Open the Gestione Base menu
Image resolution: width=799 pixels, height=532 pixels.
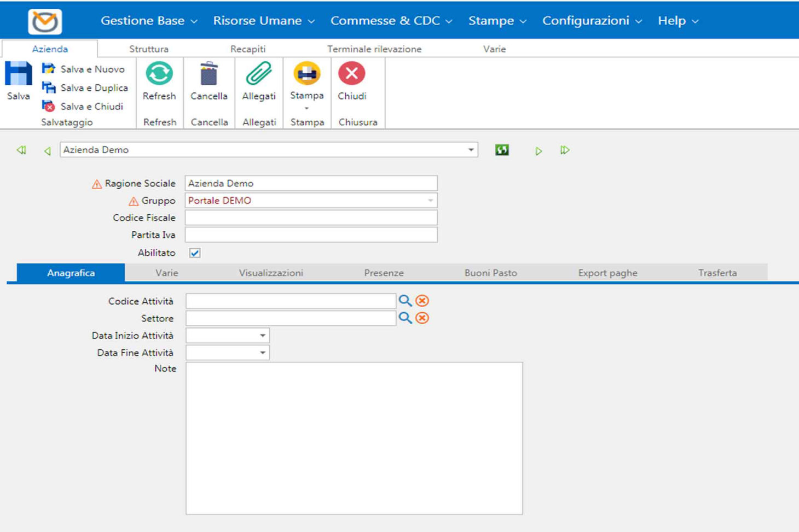tap(149, 21)
